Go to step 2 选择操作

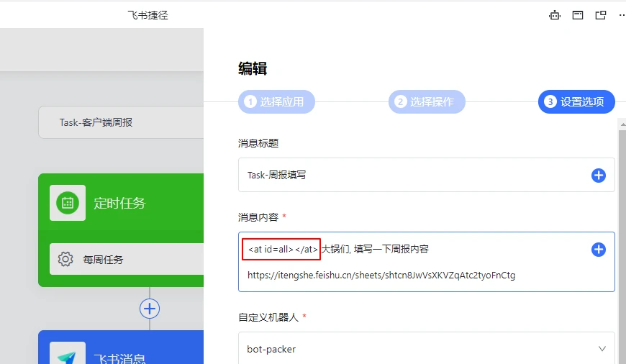427,101
